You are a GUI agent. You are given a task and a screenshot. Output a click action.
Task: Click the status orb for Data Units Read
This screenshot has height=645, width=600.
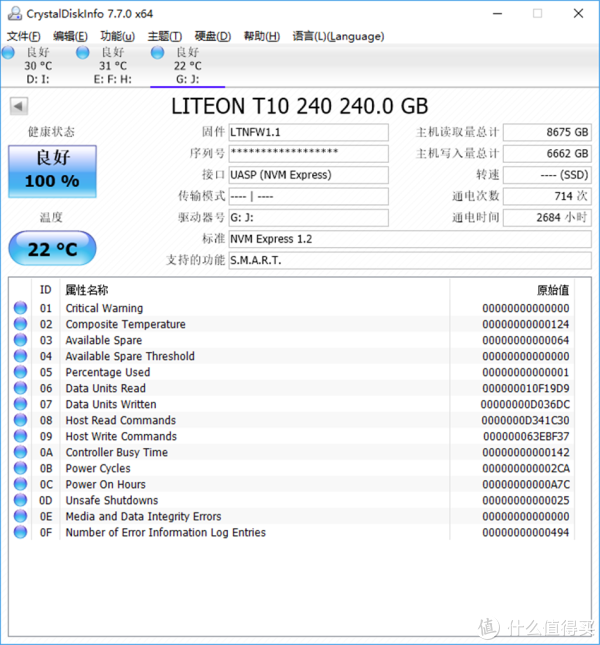tap(21, 388)
